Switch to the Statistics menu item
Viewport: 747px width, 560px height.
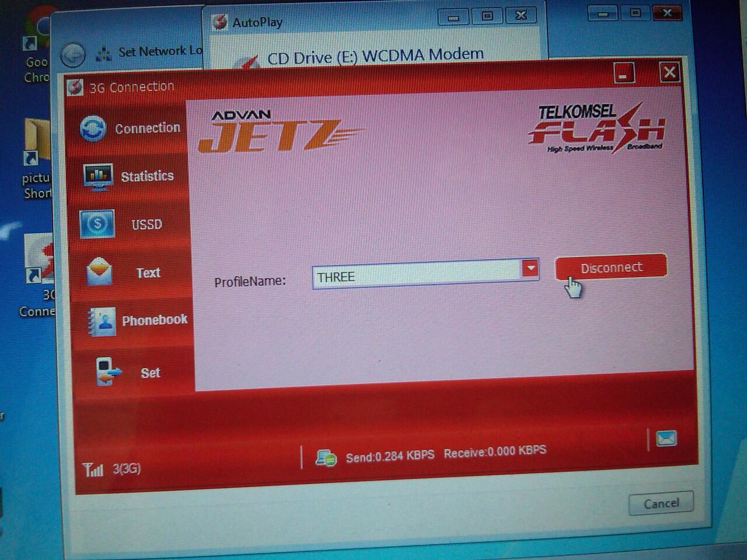[x=147, y=176]
